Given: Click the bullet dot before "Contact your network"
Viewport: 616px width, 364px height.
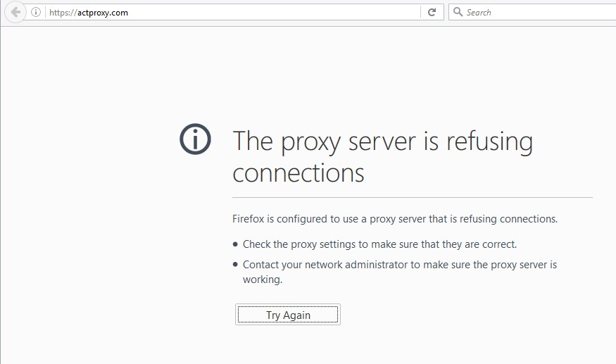Looking at the screenshot, I should point(235,265).
